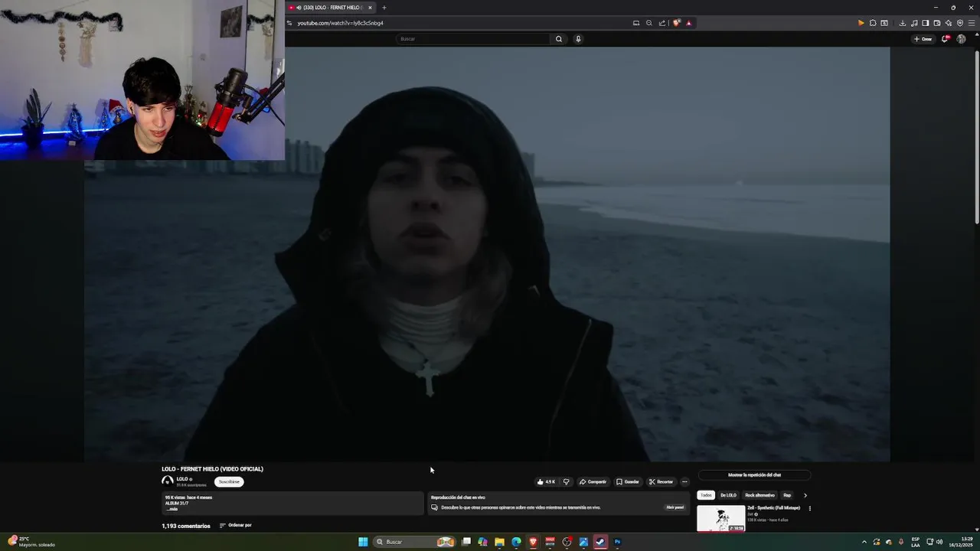Subscribe to LOLO with Suscribirse button
This screenshot has width=980, height=551.
[229, 482]
